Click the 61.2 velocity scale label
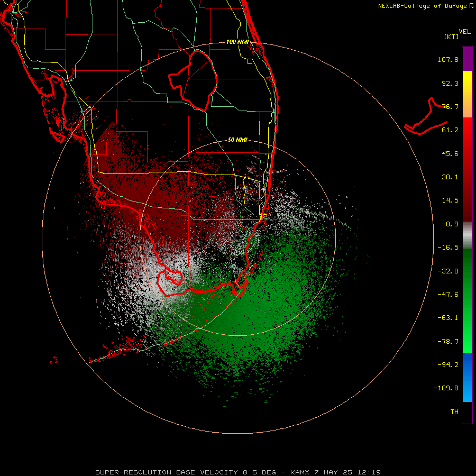The image size is (476, 476). click(450, 130)
